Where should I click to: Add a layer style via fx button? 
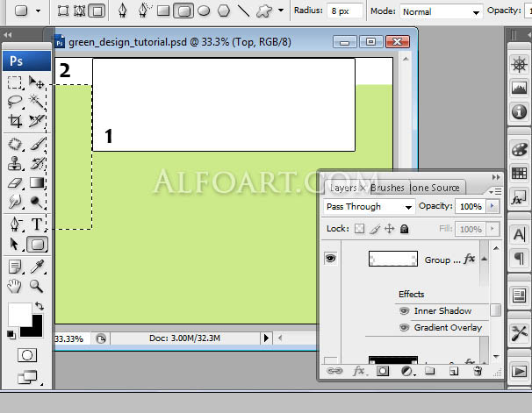click(x=359, y=371)
